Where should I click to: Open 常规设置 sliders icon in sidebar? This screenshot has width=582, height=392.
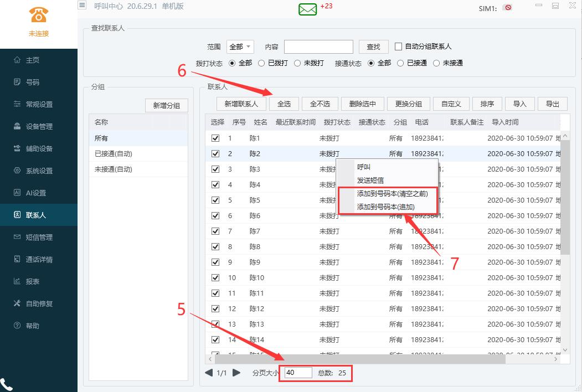17,104
